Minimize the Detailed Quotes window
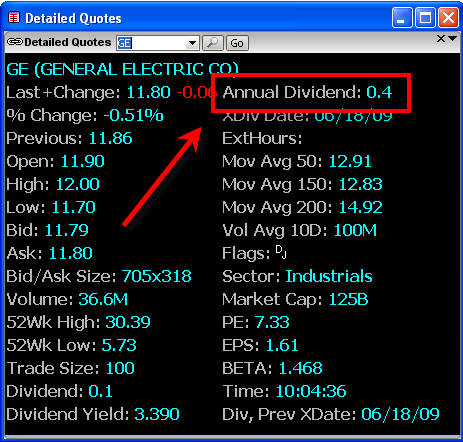 [402, 18]
